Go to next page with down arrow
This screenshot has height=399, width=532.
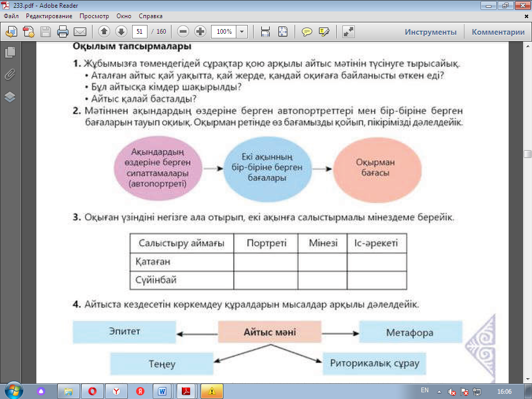[x=121, y=32]
